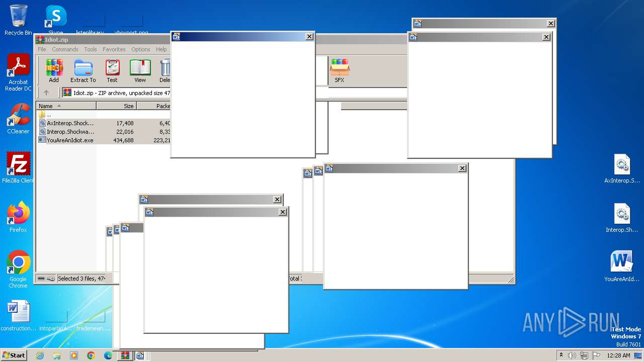Open the Tools menu

[91, 49]
